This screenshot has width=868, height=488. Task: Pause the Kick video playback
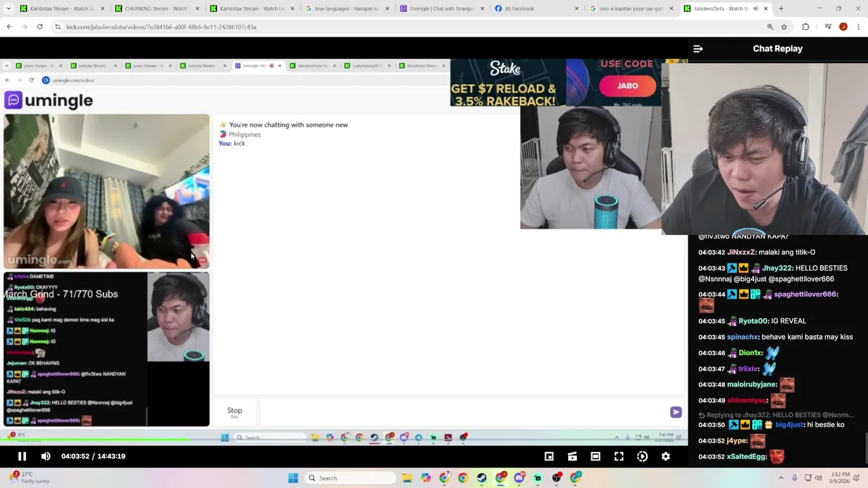[22, 456]
